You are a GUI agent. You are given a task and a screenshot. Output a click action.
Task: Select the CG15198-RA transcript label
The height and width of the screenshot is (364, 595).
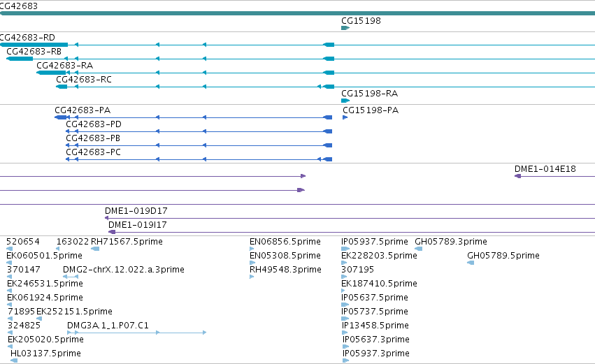(370, 94)
